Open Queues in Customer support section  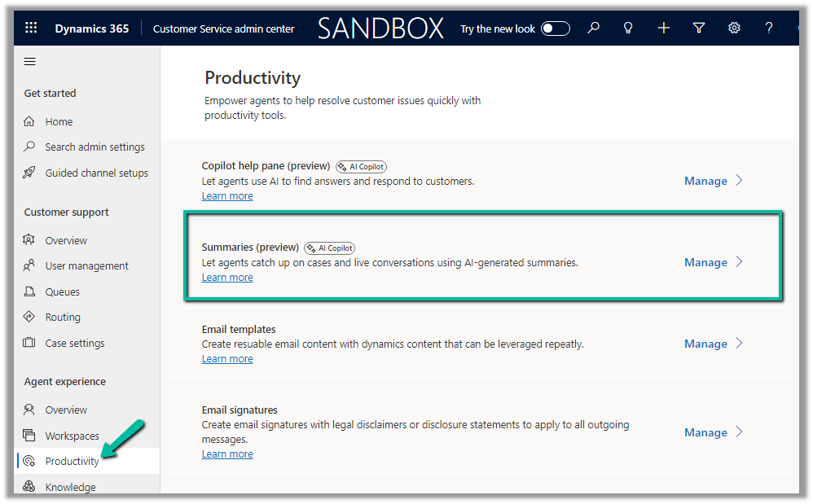click(63, 291)
